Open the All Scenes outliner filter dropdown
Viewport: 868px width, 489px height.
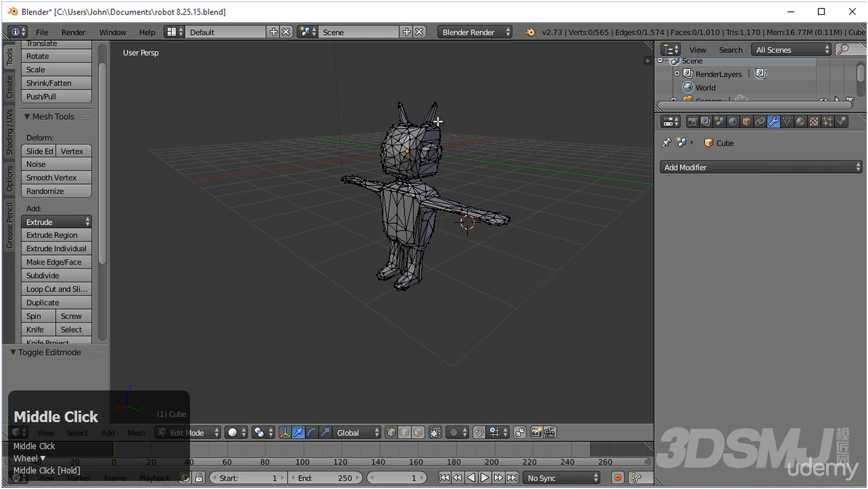(x=792, y=49)
